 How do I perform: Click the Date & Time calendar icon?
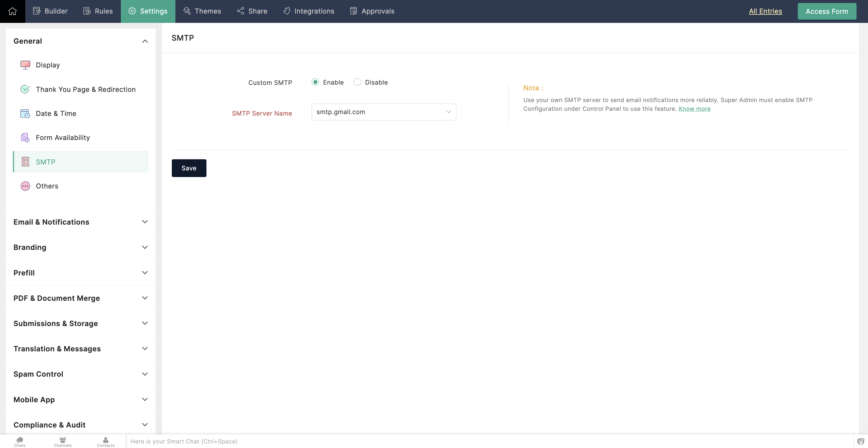click(25, 114)
